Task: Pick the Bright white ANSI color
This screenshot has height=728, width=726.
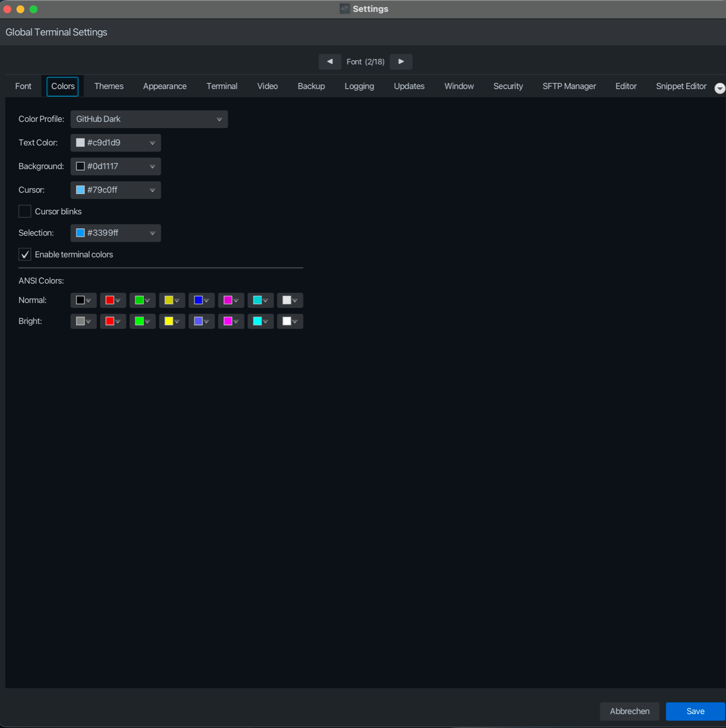Action: pyautogui.click(x=290, y=321)
